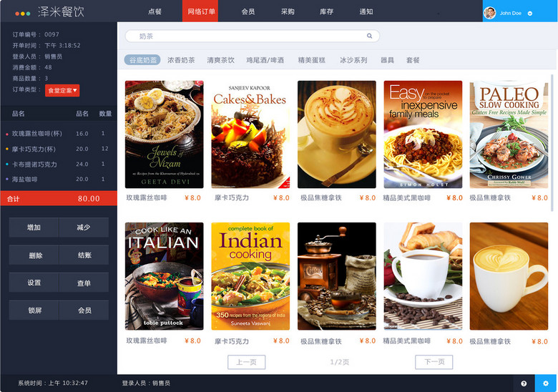Expand the 食堂定案 order type dropdown
This screenshot has height=392, width=558.
tap(62, 90)
